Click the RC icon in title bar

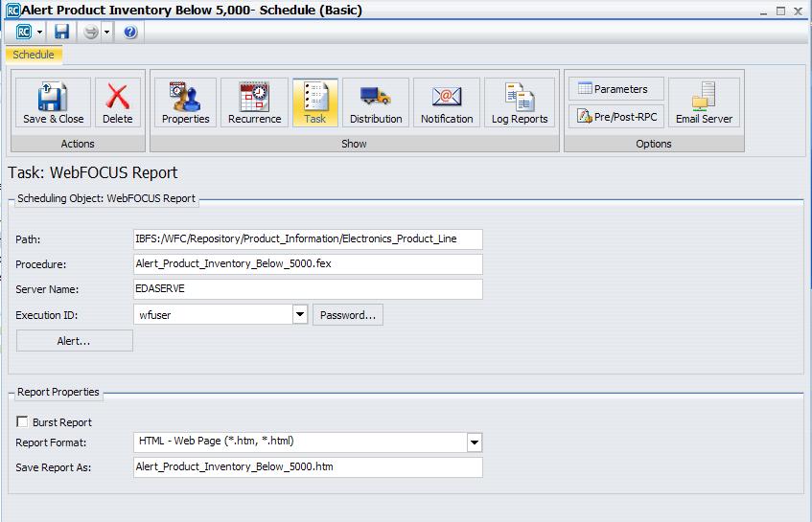click(13, 10)
